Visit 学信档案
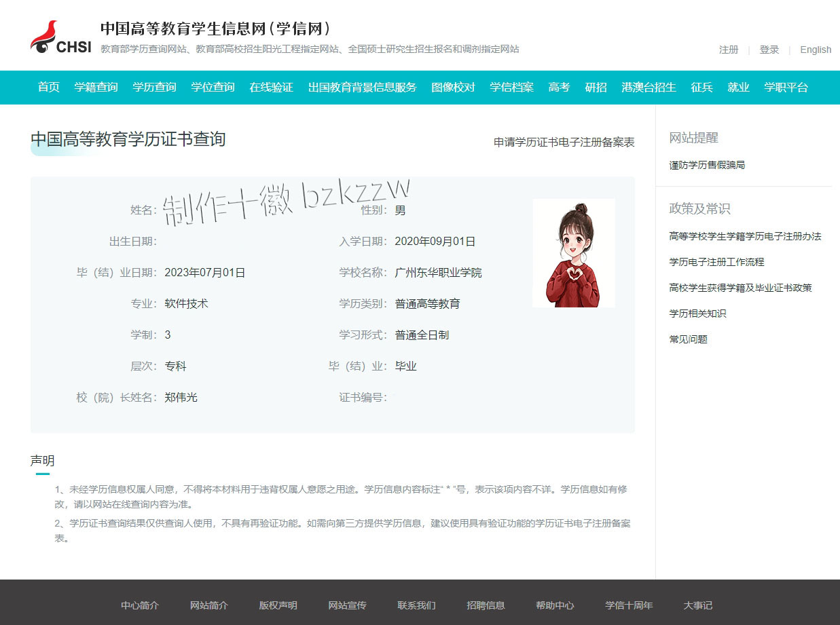 click(511, 87)
